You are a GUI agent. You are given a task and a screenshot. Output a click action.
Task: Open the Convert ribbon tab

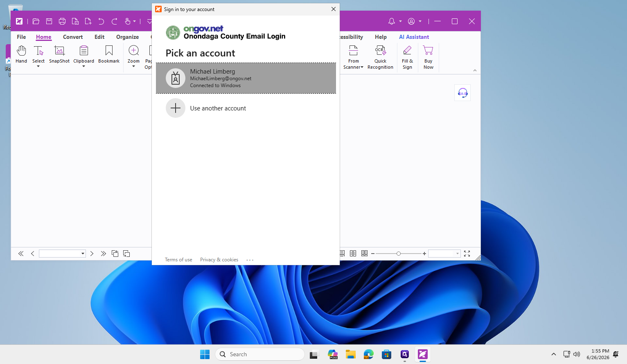[73, 37]
